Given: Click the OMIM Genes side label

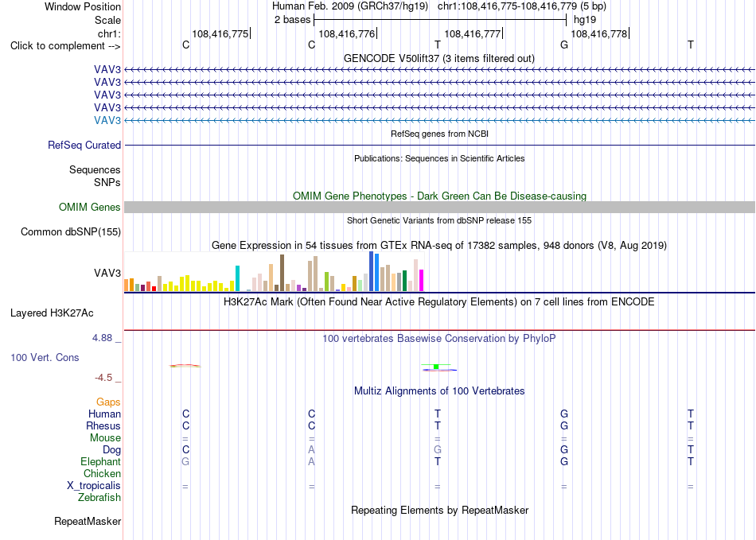Looking at the screenshot, I should 89,207.
